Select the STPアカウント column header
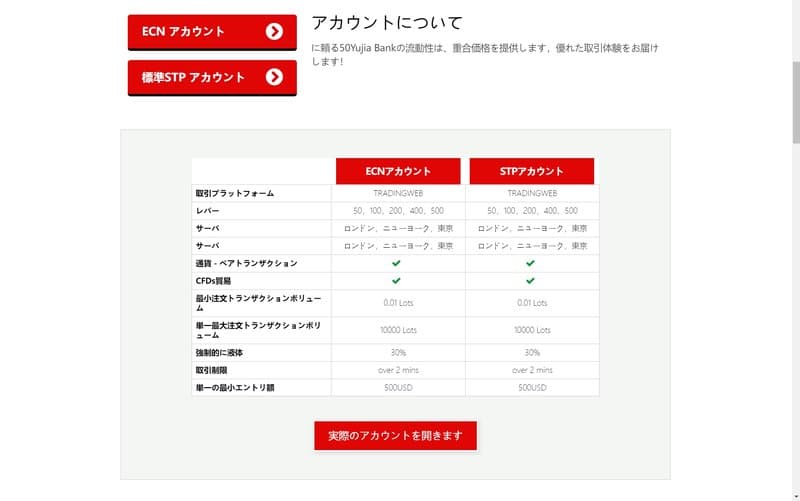This screenshot has width=800, height=501. click(x=532, y=171)
